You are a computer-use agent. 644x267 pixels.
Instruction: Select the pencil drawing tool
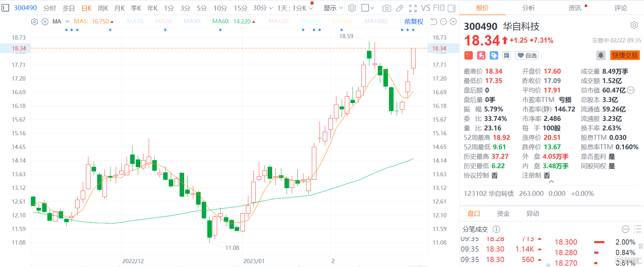click(400, 8)
